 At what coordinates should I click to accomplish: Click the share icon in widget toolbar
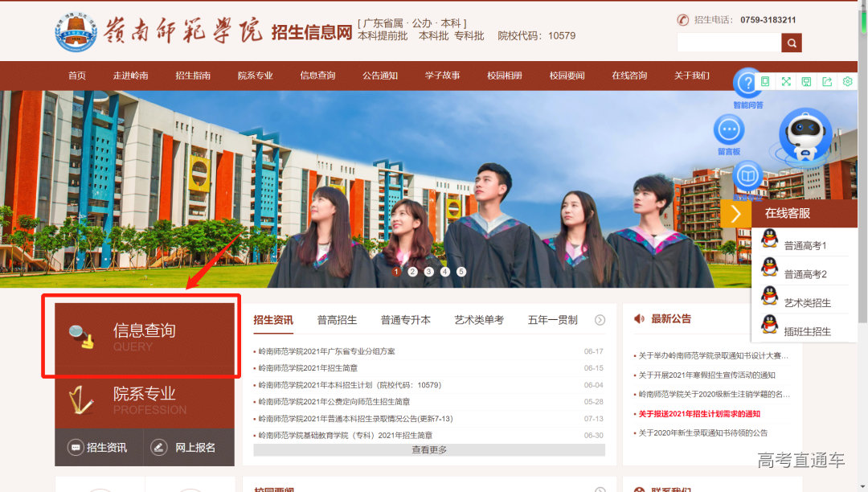click(x=827, y=82)
